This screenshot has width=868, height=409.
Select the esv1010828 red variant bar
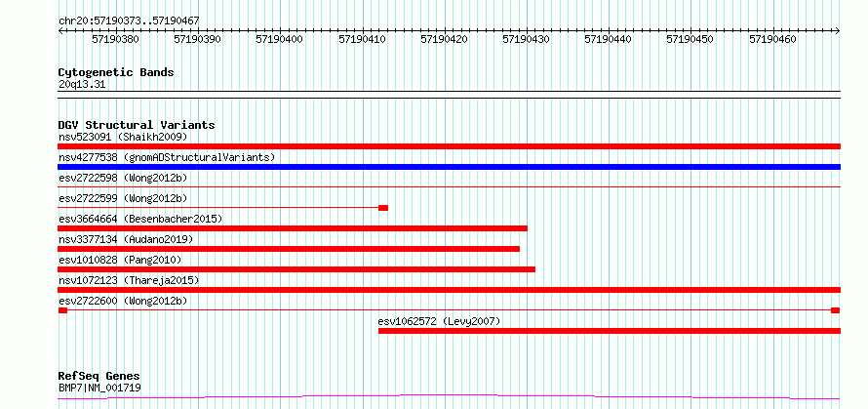tap(296, 269)
